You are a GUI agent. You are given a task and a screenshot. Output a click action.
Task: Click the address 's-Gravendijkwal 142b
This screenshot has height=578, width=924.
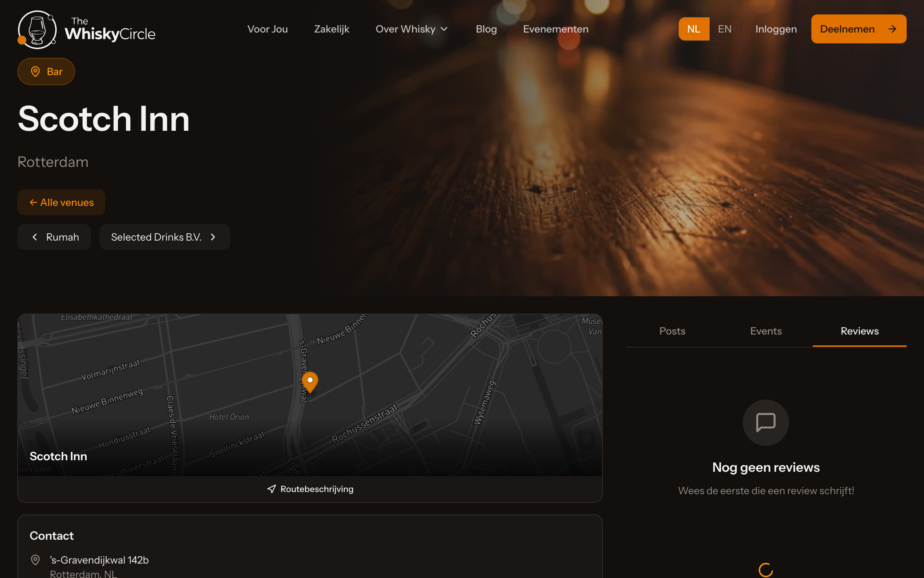pyautogui.click(x=99, y=560)
